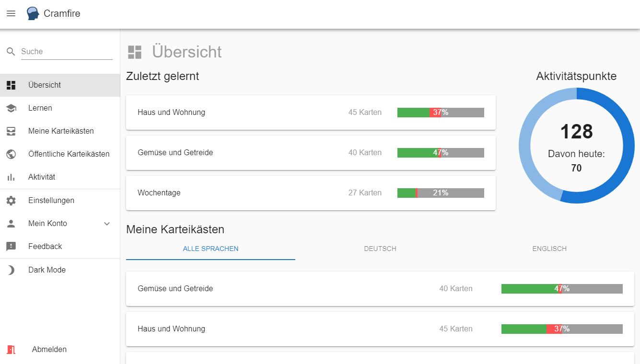Image resolution: width=640 pixels, height=364 pixels.
Task: Click the Feedback speech bubble icon
Action: 11,246
